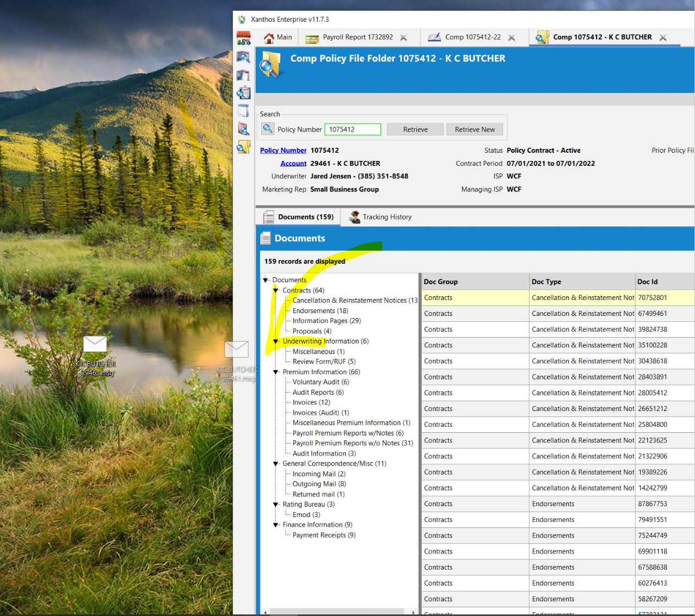Viewport: 695px width, 616px height.
Task: Select Voluntary Audit (6) tree item
Action: [321, 382]
